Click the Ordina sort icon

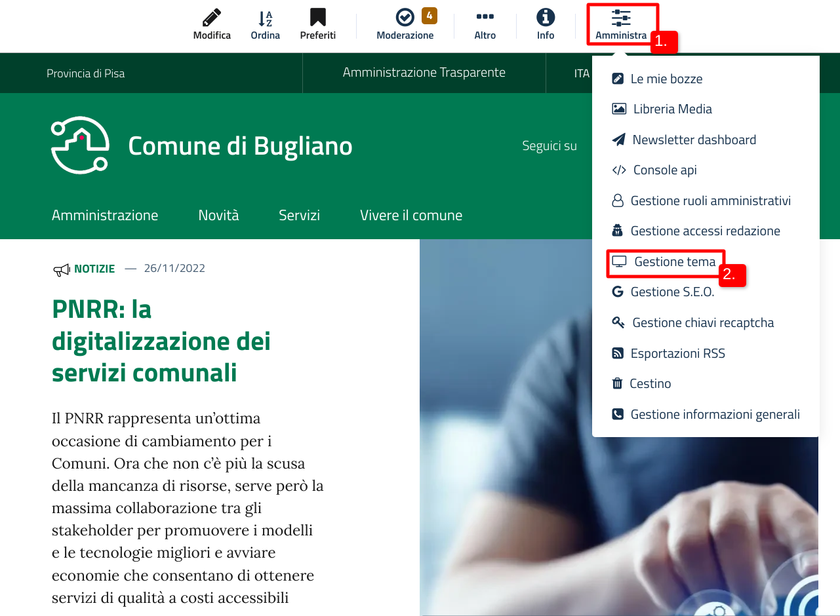coord(265,18)
